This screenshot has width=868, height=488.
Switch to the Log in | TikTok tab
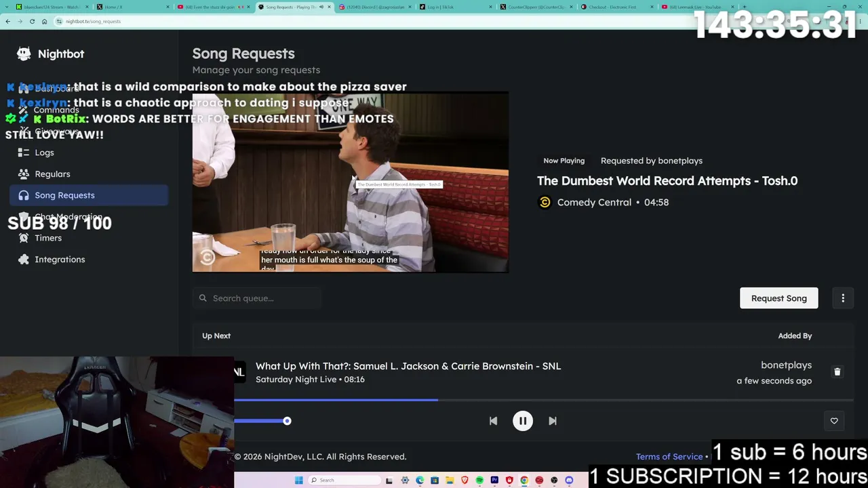(455, 7)
